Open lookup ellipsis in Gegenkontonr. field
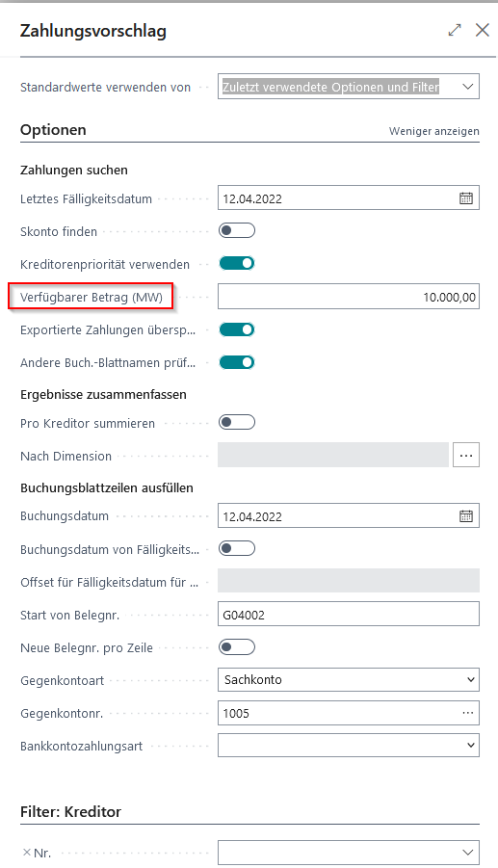498x868 pixels. 467,713
